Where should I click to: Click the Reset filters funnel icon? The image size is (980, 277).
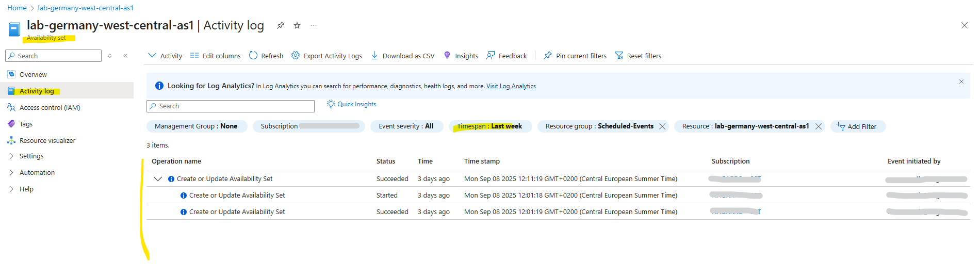pos(619,55)
